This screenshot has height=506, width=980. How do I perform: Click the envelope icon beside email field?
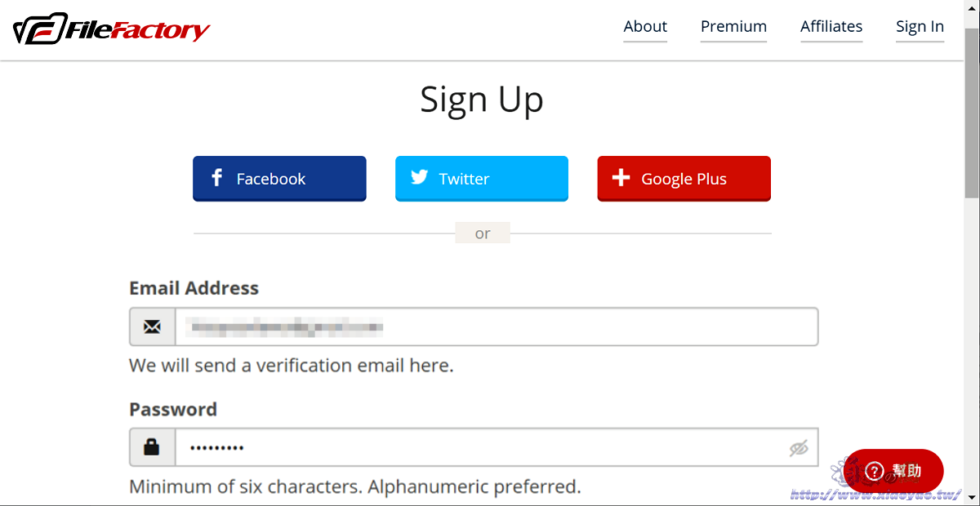click(152, 327)
